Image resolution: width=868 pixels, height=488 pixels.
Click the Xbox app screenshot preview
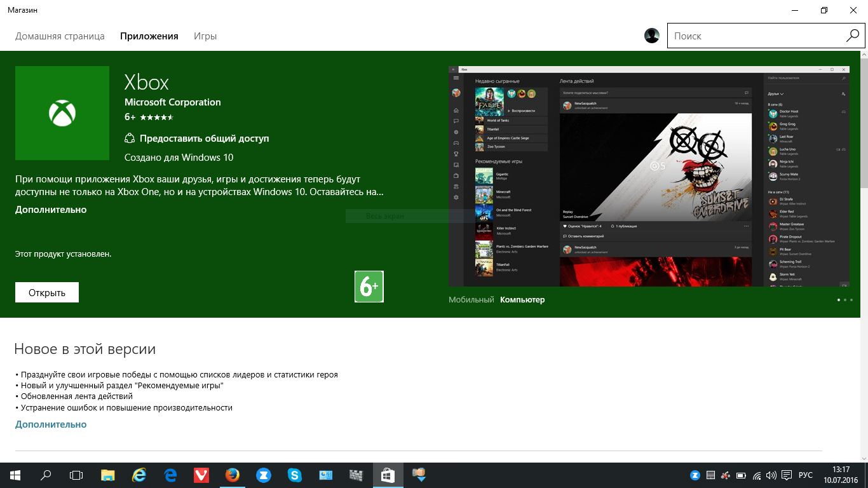click(x=649, y=176)
